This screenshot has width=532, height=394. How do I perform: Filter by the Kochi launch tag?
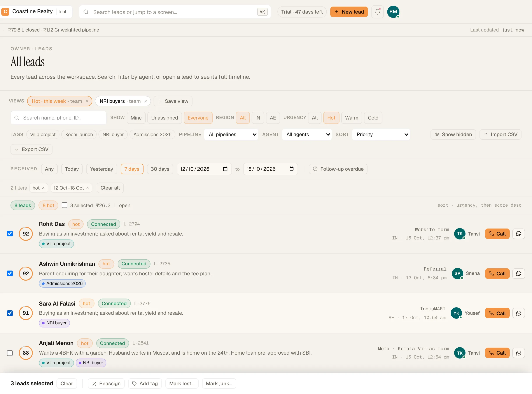(79, 135)
